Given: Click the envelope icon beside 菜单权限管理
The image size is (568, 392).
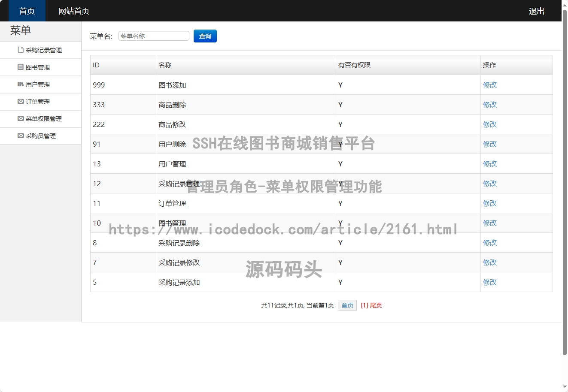Looking at the screenshot, I should tap(21, 118).
